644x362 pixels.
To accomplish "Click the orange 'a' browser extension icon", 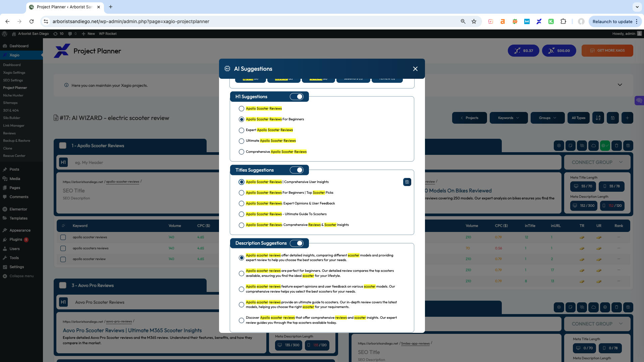I will click(502, 21).
